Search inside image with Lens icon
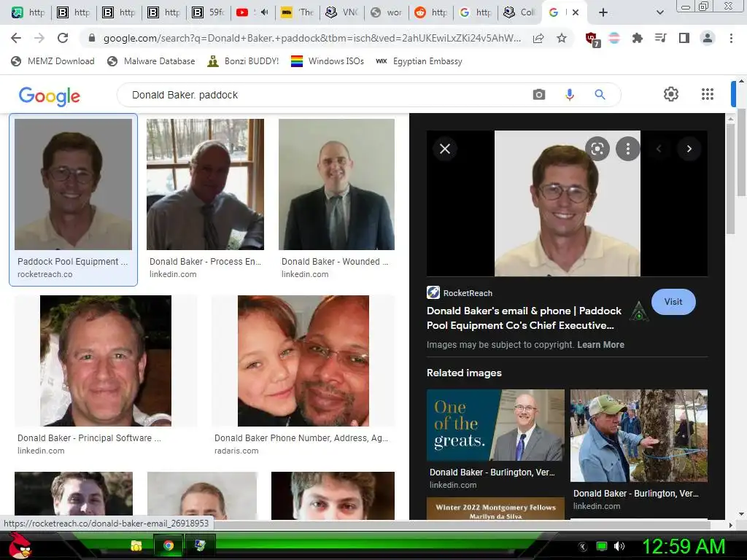Image resolution: width=747 pixels, height=560 pixels. [597, 149]
